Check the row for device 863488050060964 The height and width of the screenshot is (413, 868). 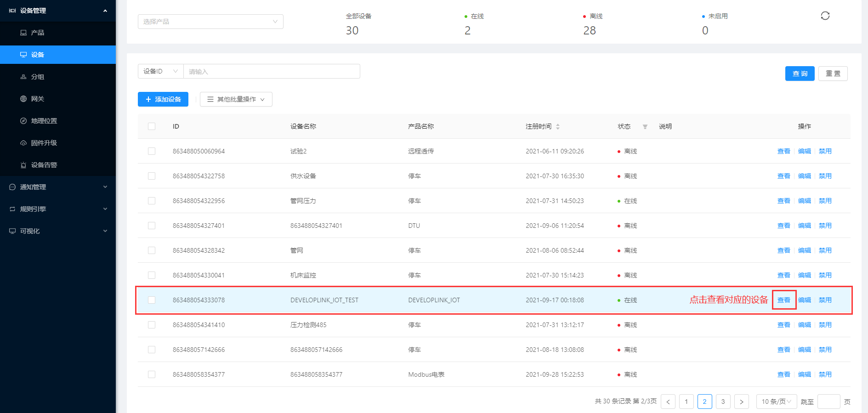152,151
